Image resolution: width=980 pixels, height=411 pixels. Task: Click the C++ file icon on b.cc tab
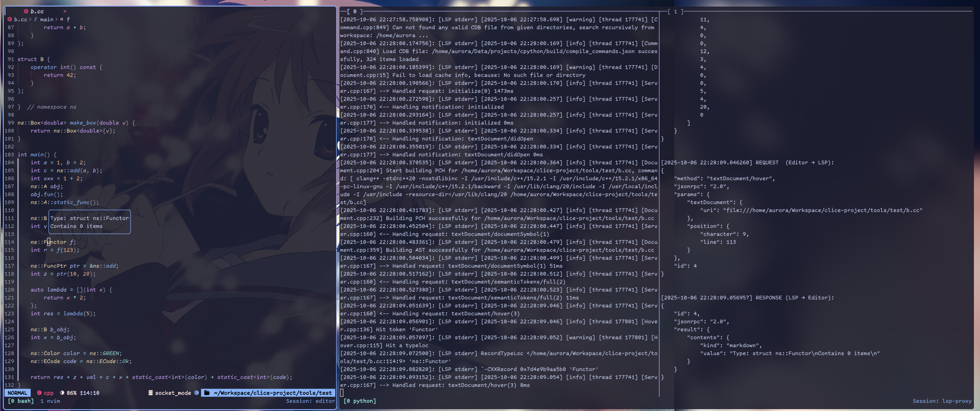pos(26,11)
